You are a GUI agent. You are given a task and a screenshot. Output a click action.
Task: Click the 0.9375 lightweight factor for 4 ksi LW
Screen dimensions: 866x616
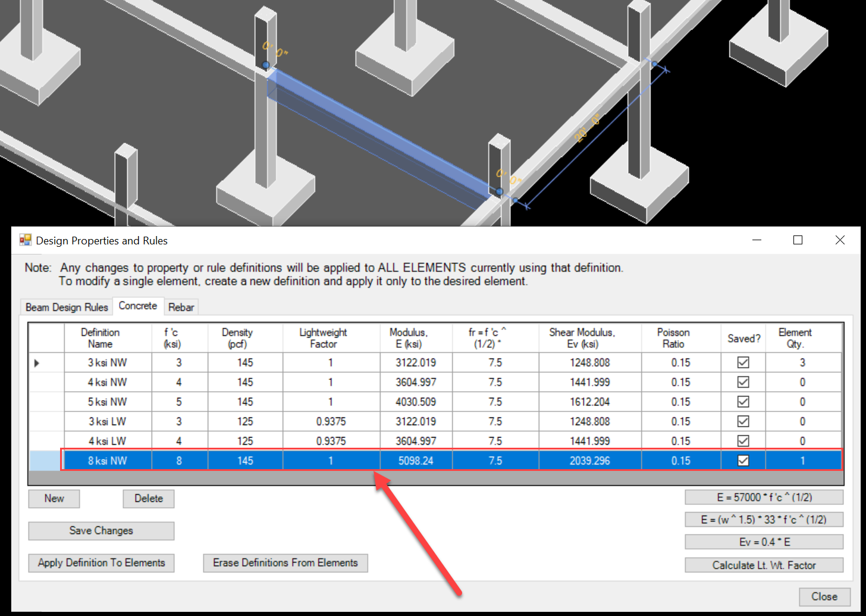point(331,441)
